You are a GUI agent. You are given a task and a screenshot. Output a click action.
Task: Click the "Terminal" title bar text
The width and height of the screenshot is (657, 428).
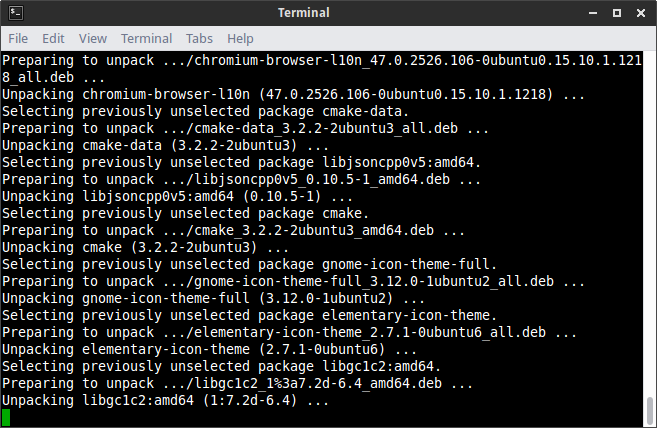[328, 13]
